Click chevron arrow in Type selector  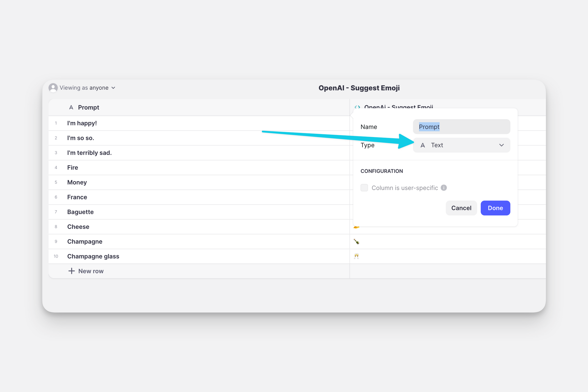point(501,145)
